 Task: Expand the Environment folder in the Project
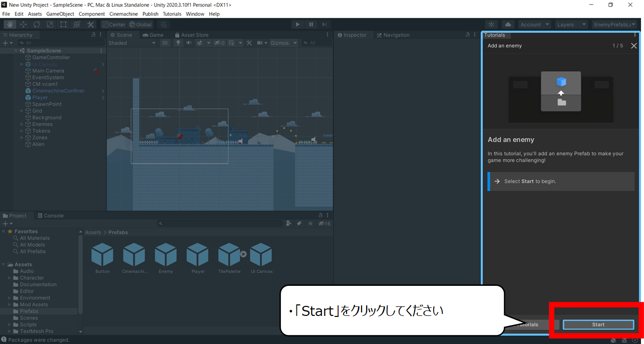10,298
